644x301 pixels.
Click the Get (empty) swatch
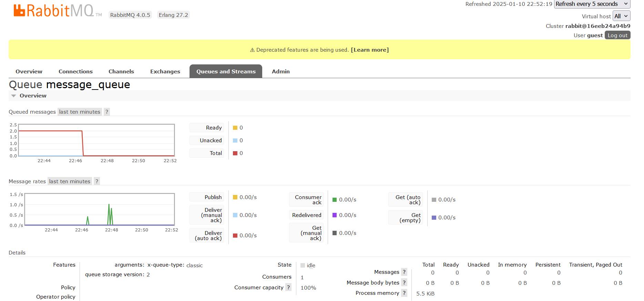point(434,218)
